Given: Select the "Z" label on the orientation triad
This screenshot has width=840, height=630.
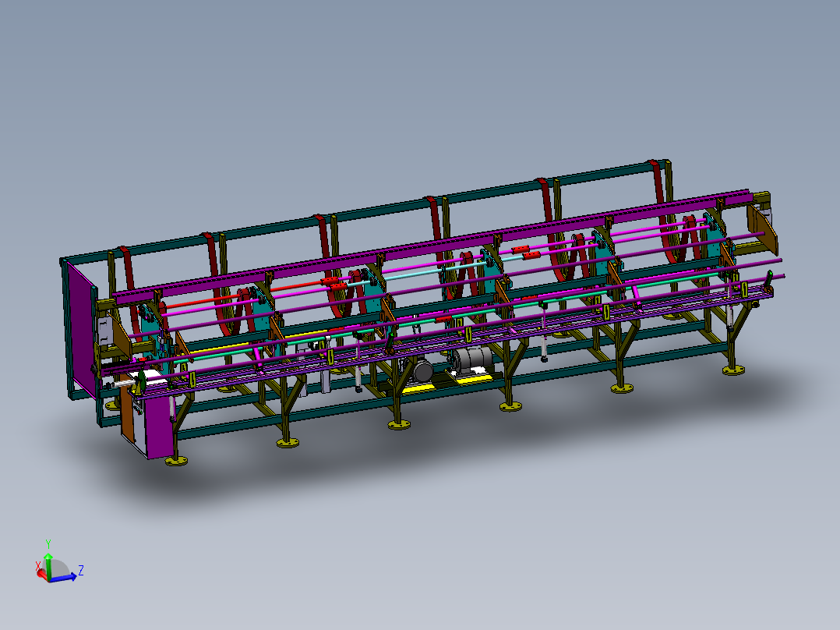Looking at the screenshot, I should (81, 570).
